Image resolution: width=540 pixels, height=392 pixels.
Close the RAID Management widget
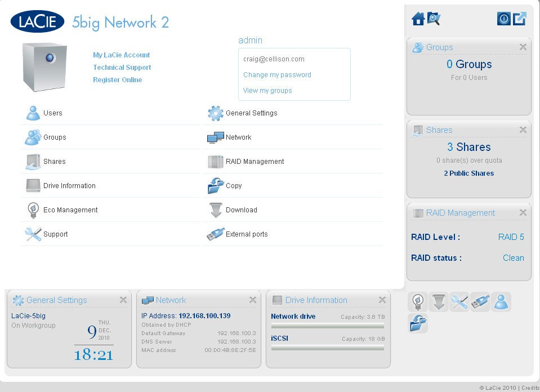click(x=523, y=212)
